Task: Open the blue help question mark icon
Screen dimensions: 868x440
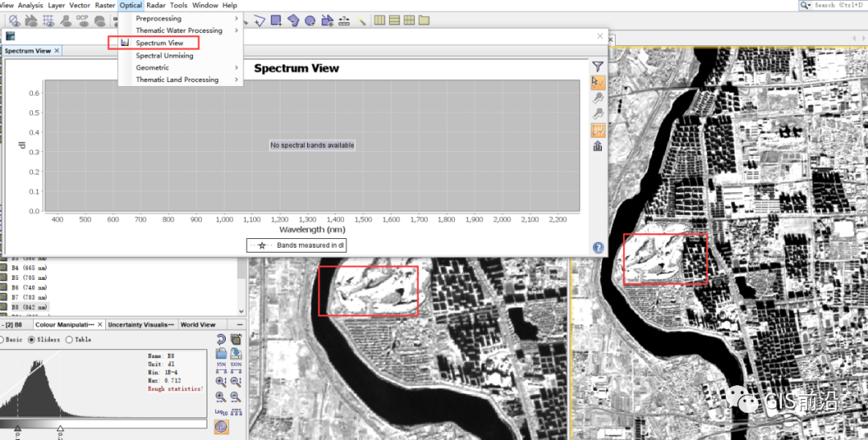Action: pyautogui.click(x=599, y=248)
